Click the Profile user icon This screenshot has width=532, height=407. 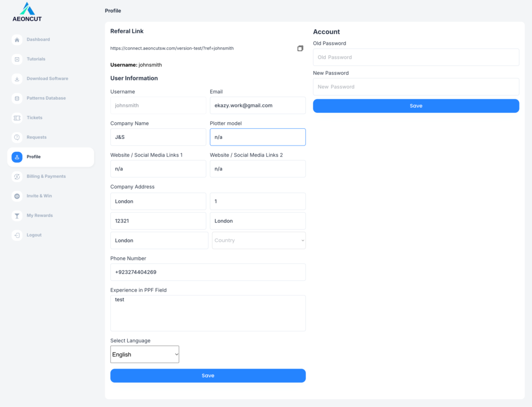[x=17, y=157]
